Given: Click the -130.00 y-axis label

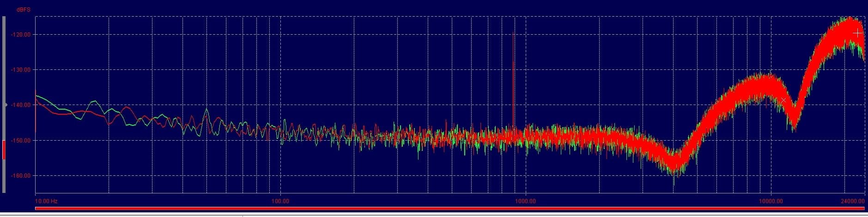Looking at the screenshot, I should (23, 70).
